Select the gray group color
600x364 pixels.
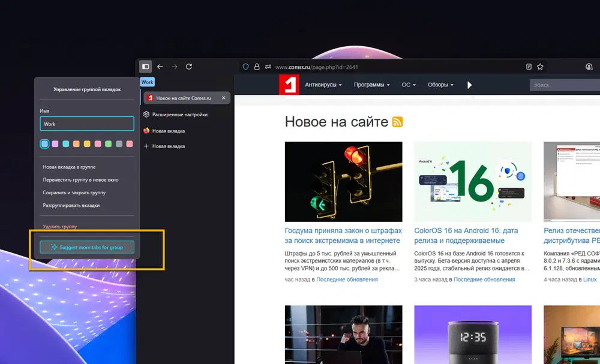[x=119, y=144]
